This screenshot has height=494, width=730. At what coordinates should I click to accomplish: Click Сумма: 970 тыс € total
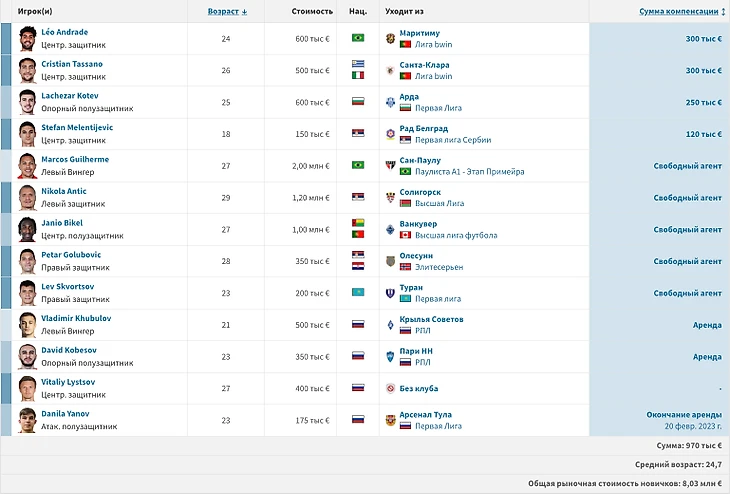coord(689,446)
